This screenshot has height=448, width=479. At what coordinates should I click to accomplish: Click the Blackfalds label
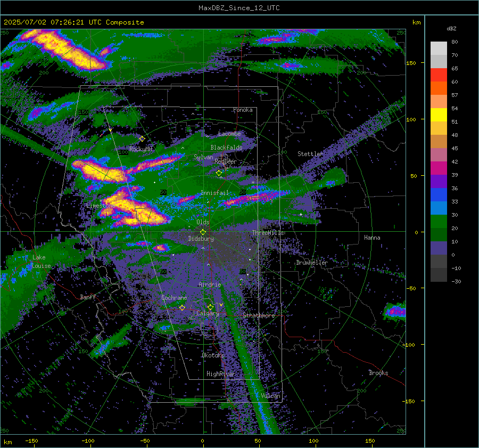(226, 148)
